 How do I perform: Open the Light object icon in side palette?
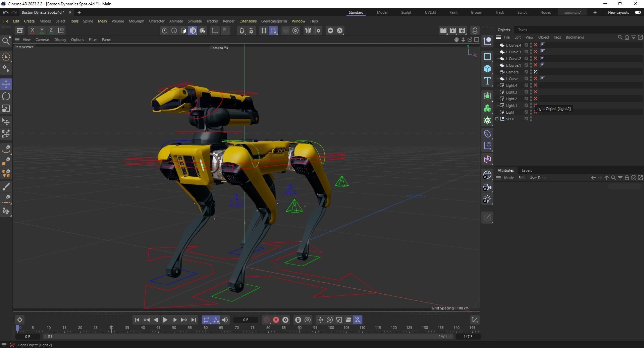(x=487, y=199)
